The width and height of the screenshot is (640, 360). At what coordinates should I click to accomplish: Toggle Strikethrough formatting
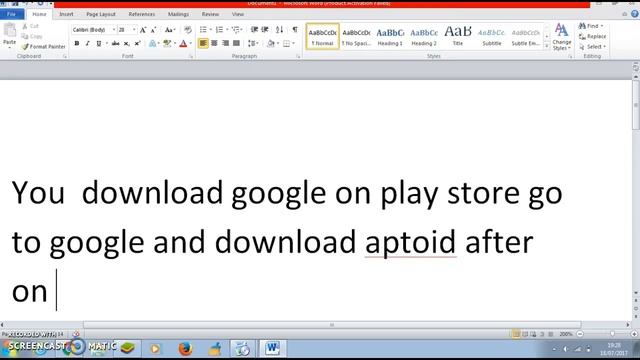[116, 43]
